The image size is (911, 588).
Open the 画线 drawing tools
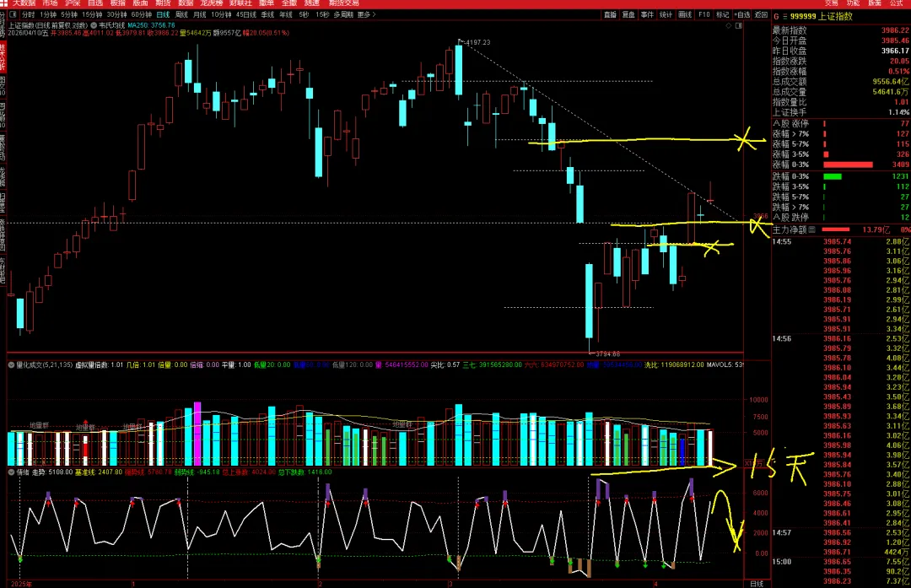coord(685,14)
